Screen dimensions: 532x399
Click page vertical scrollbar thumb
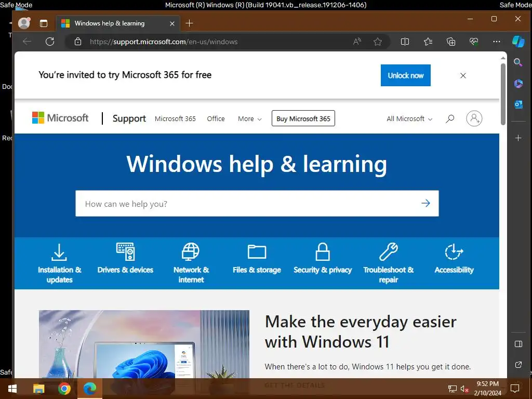click(503, 94)
